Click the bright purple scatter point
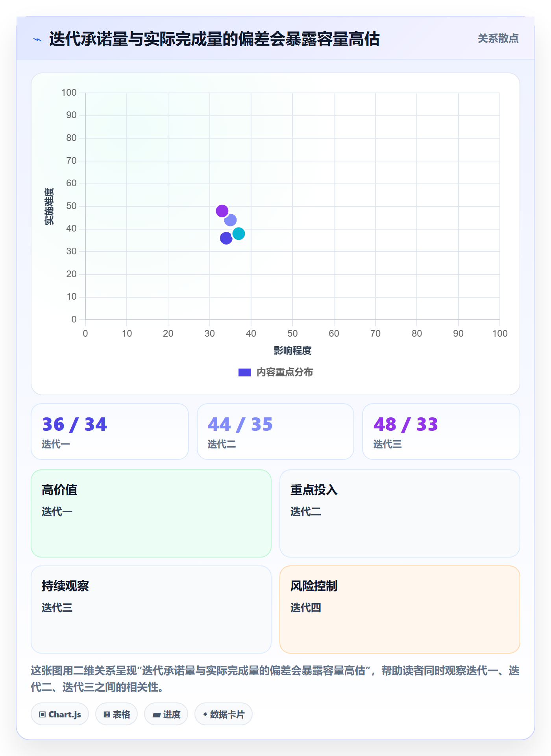The image size is (551, 756). click(222, 211)
